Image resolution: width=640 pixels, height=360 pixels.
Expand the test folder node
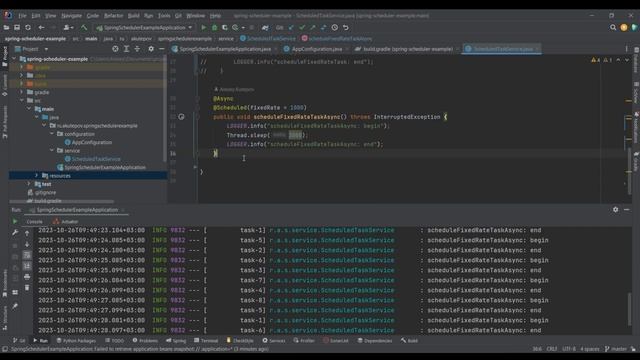pos(29,184)
